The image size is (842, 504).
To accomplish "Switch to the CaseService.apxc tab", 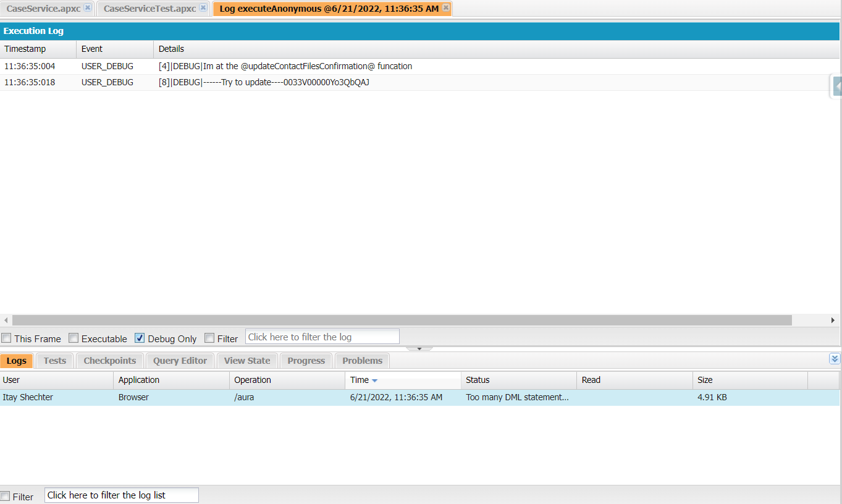I will [43, 9].
